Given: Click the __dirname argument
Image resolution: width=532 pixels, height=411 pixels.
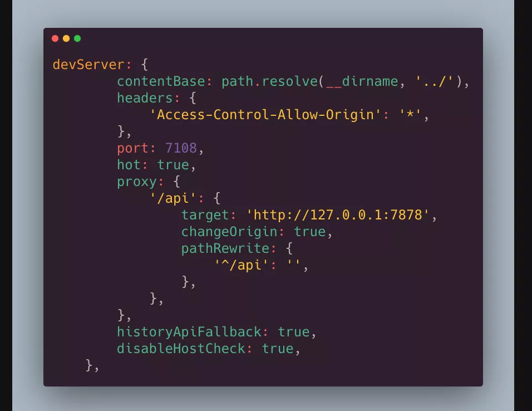Looking at the screenshot, I should [362, 81].
